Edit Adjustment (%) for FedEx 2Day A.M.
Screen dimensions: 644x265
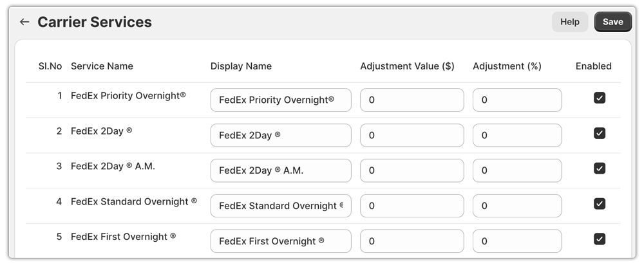(517, 170)
